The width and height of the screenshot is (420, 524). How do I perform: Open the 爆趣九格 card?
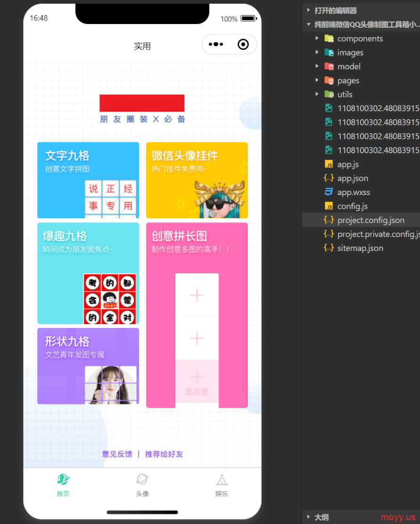88,273
